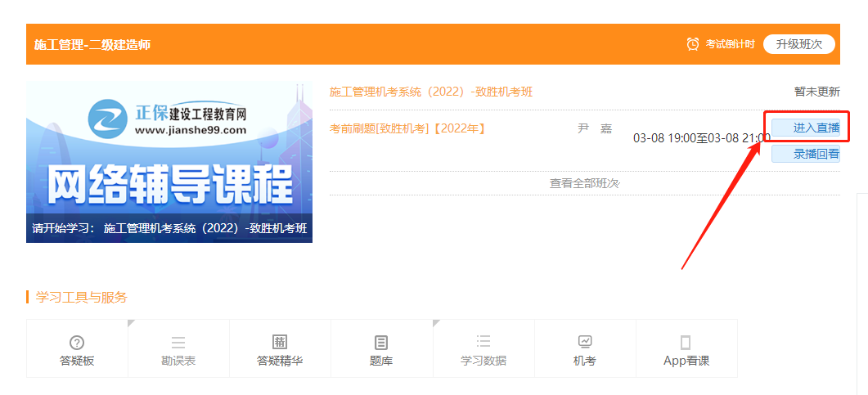Viewport: 868px width, 395px height.
Task: Click teacher name 尹嘉
Action: (594, 128)
